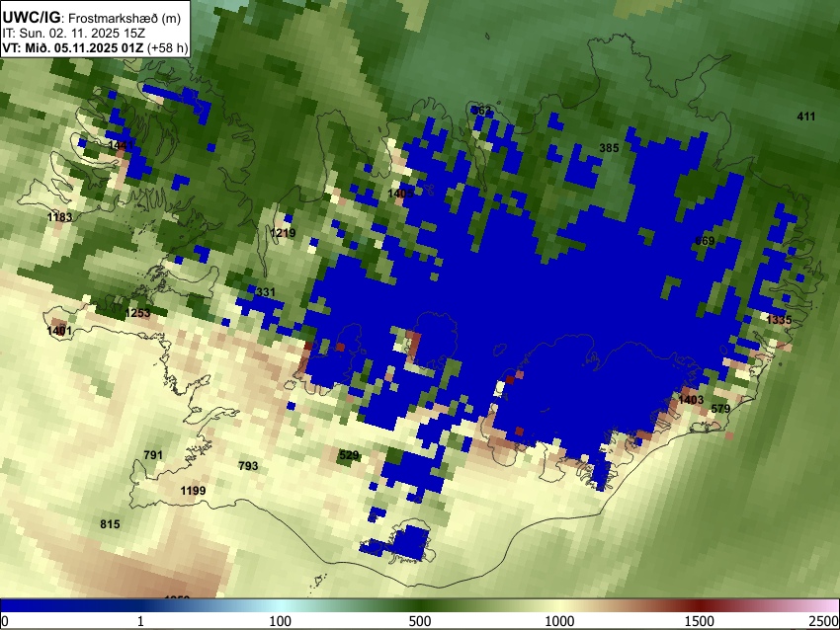Click the map value 1335
Viewport: 840px width, 630px height.
779,320
